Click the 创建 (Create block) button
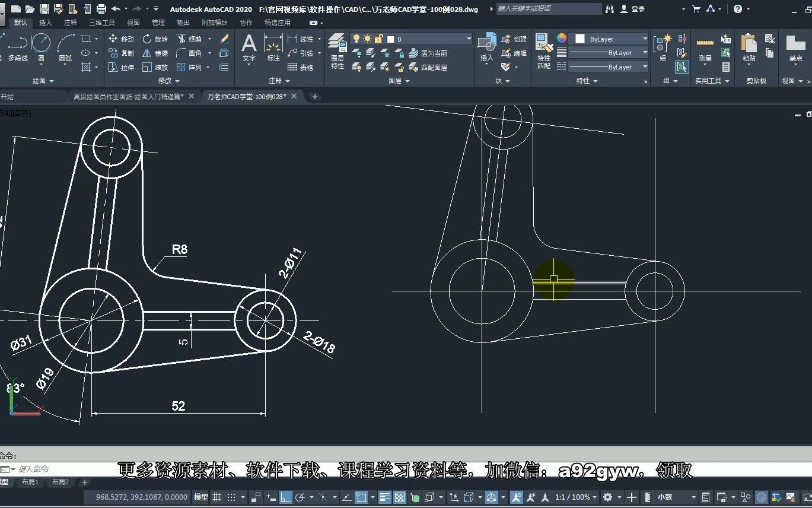The image size is (812, 508). [x=514, y=39]
